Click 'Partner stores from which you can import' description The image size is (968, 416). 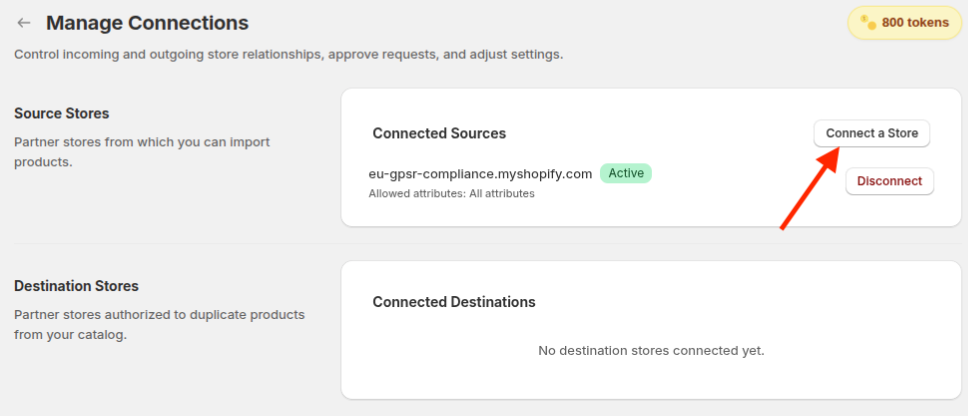pyautogui.click(x=142, y=152)
